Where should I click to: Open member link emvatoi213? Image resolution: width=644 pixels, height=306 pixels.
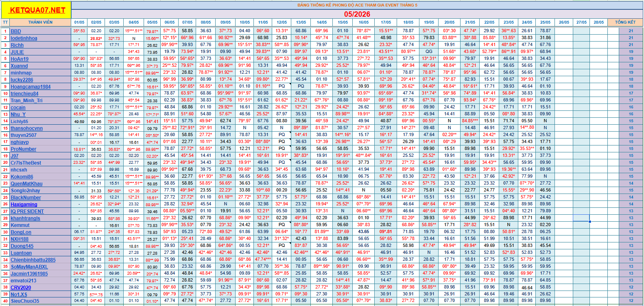[23, 281]
